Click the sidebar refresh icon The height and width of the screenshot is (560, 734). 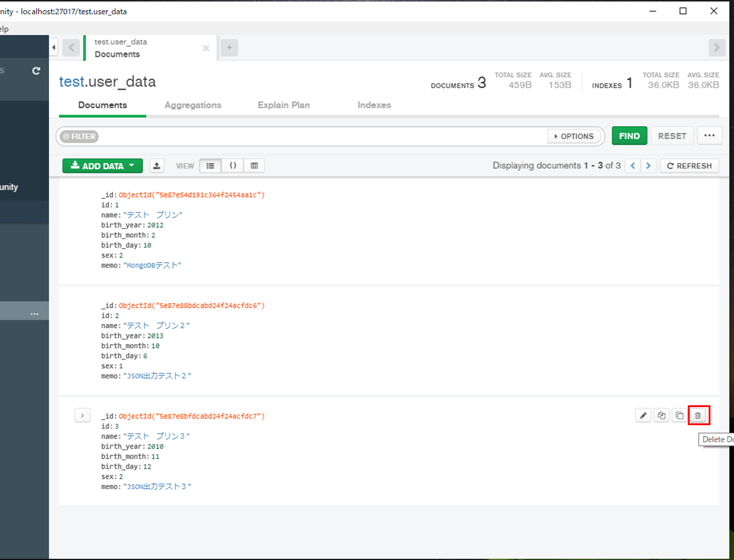36,70
